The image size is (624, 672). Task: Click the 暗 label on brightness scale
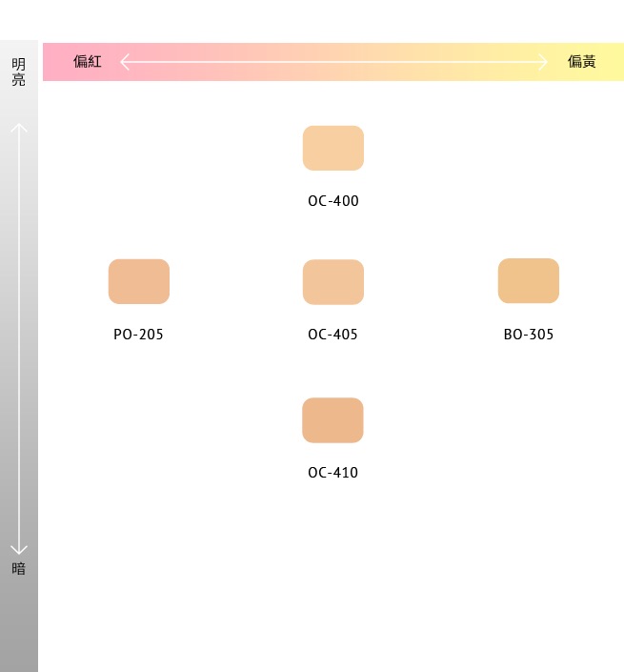point(19,569)
